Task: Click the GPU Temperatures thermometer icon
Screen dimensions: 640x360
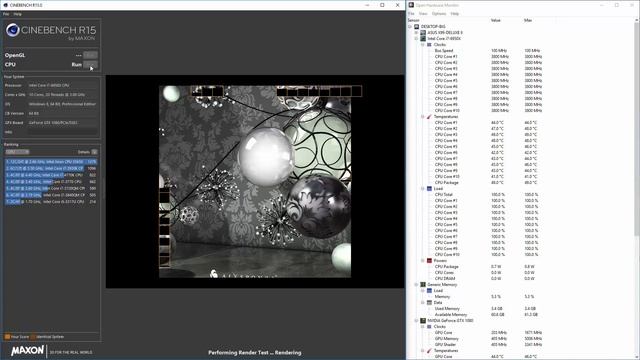Action: point(429,351)
